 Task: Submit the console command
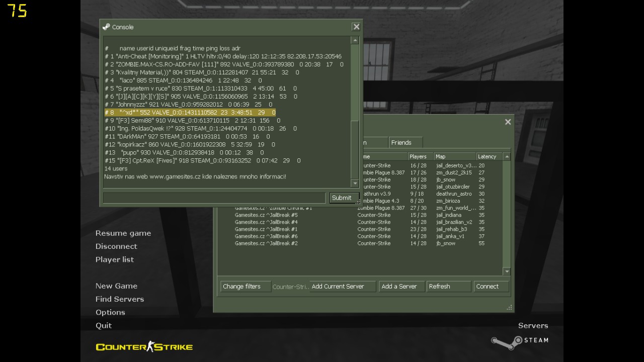tap(344, 198)
